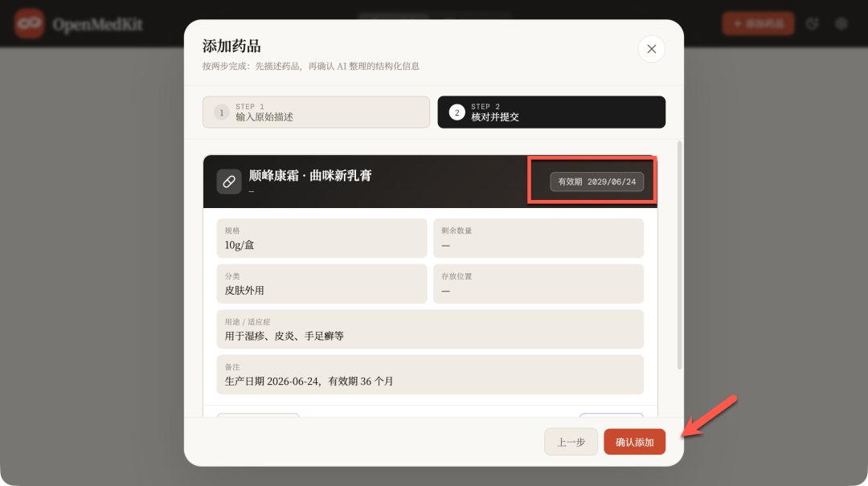The width and height of the screenshot is (868, 486).
Task: Close the 添加药品 dialog with X
Action: tap(652, 49)
